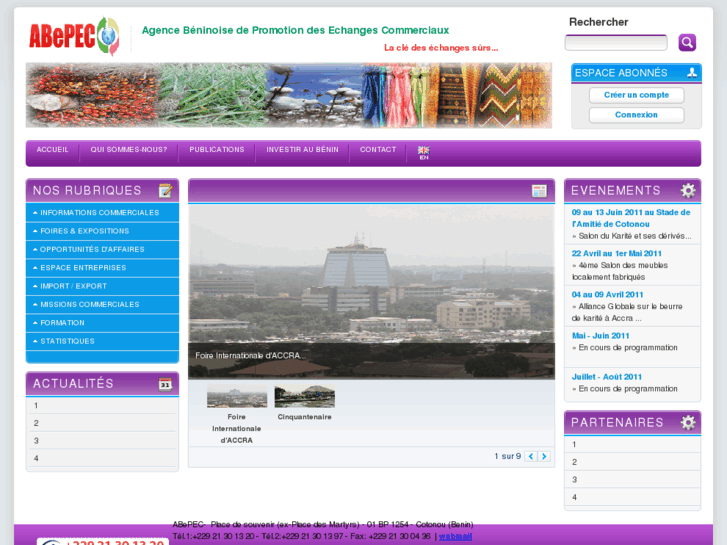Switch language with the English flag icon
Image resolution: width=727 pixels, height=545 pixels.
(x=424, y=153)
